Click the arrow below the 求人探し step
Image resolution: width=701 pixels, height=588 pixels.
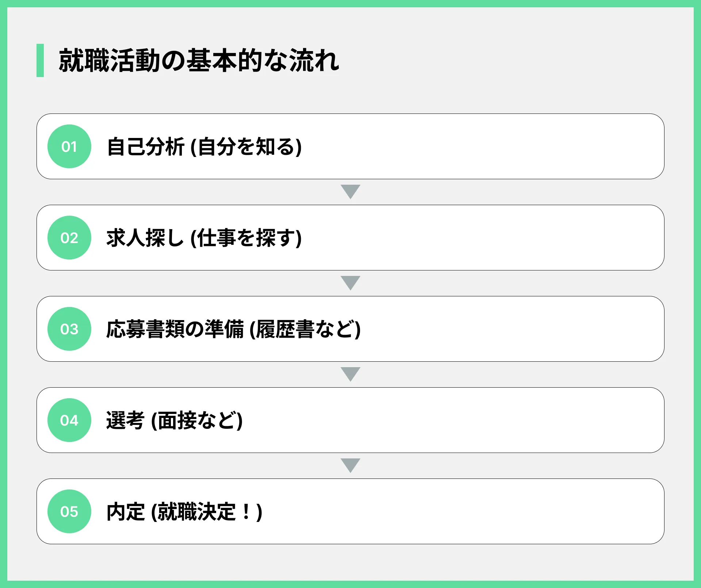coord(350,283)
